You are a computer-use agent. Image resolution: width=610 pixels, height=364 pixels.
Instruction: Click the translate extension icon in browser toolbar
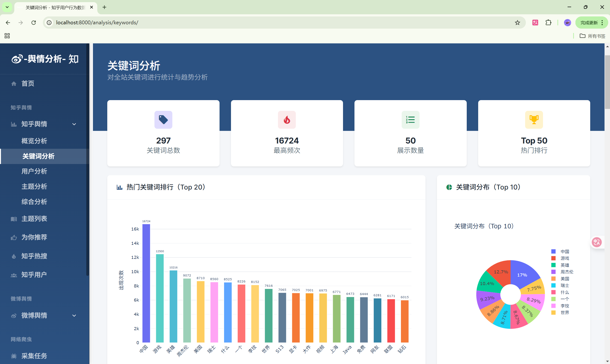pyautogui.click(x=535, y=23)
